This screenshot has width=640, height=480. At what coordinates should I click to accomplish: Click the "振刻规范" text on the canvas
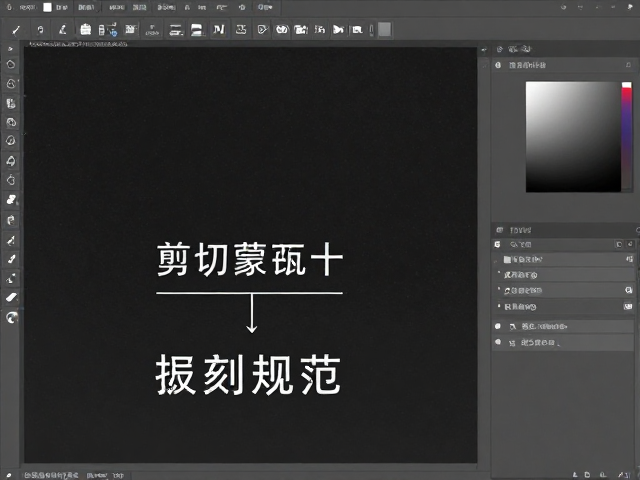pyautogui.click(x=248, y=374)
